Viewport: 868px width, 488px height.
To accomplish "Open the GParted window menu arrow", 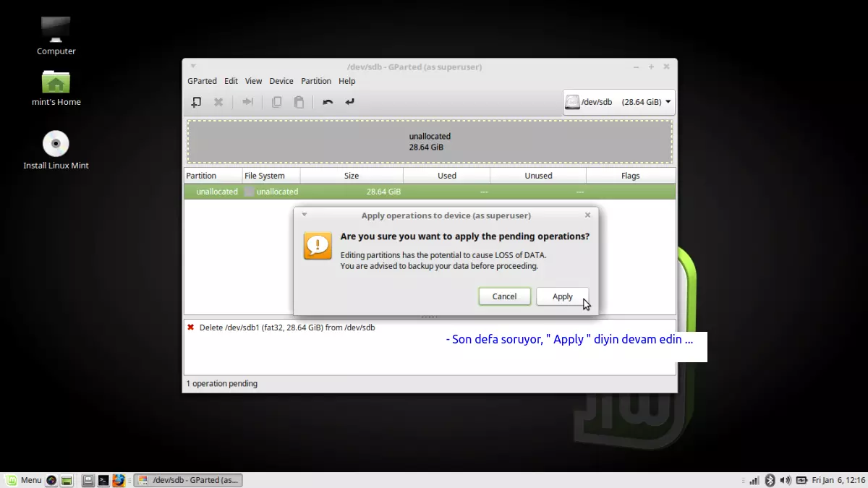I will pyautogui.click(x=193, y=67).
